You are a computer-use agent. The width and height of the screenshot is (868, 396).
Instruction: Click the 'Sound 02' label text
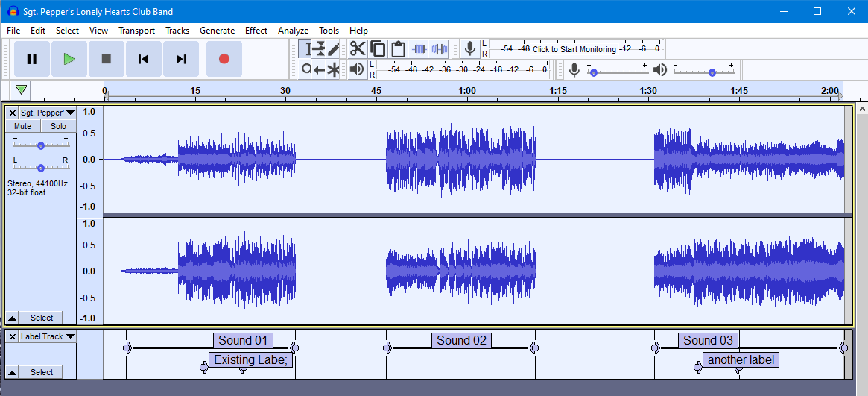461,341
